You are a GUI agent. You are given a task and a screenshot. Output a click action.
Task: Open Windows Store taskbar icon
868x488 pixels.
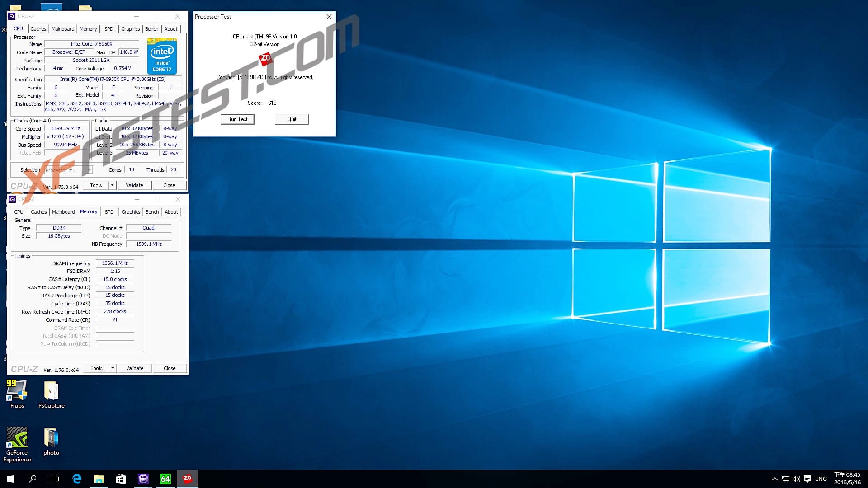pos(121,479)
